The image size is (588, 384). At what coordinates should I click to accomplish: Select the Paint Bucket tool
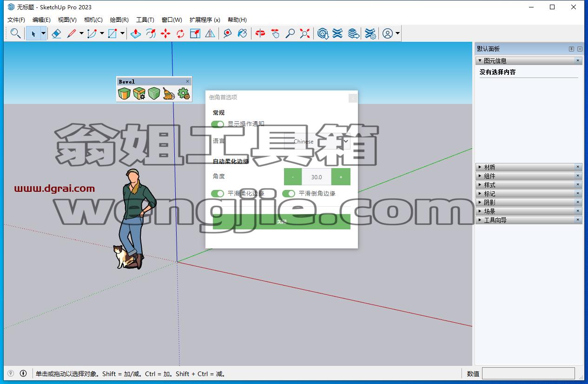pyautogui.click(x=242, y=33)
